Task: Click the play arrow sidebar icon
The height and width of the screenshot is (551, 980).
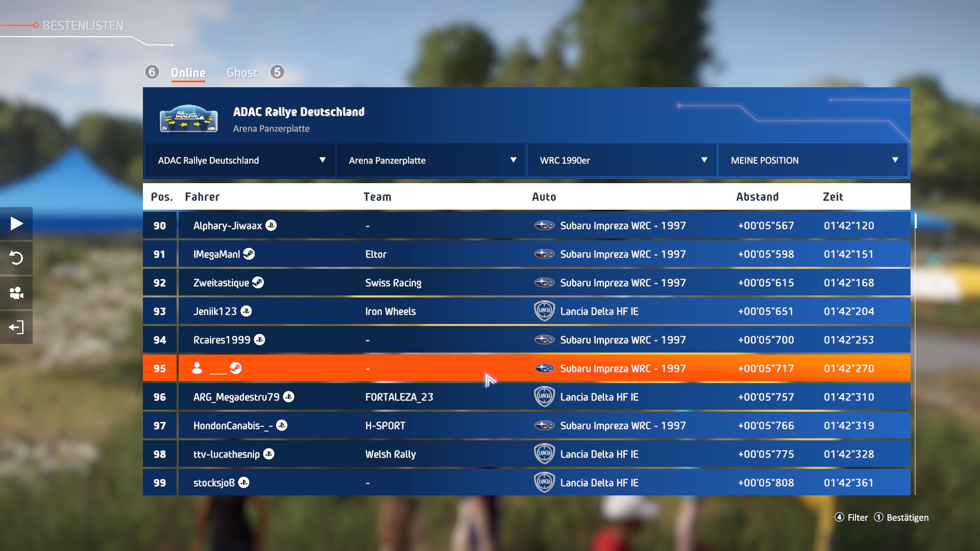Action: (x=16, y=223)
